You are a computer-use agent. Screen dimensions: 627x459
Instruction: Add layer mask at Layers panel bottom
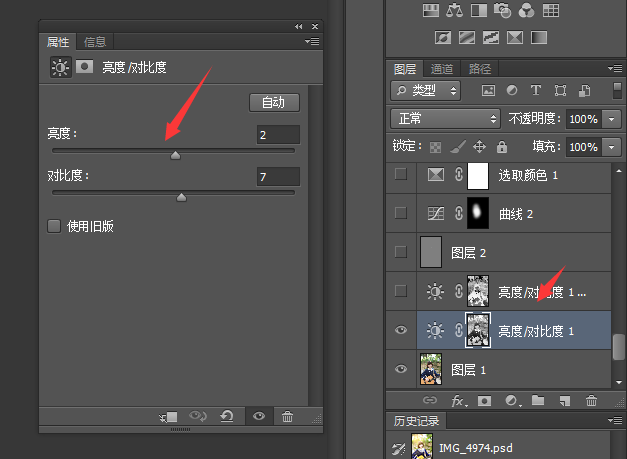coord(484,401)
